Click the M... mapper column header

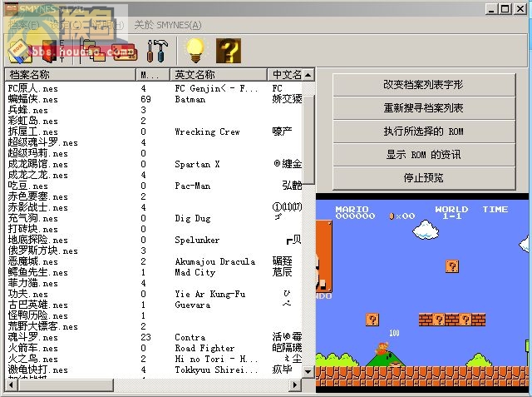(153, 75)
